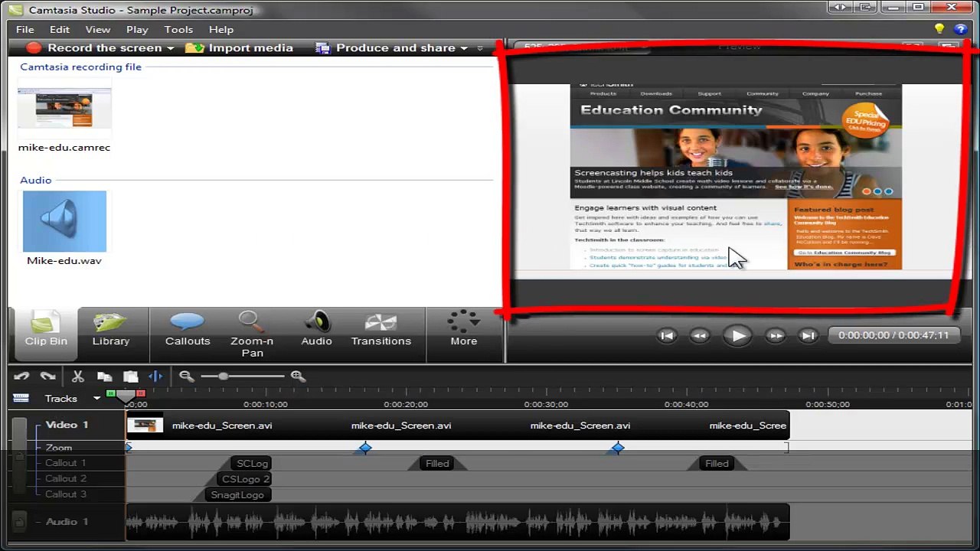Select the zoom keyframe near 0:00:35
Screen dimensions: 980x551
coord(618,448)
